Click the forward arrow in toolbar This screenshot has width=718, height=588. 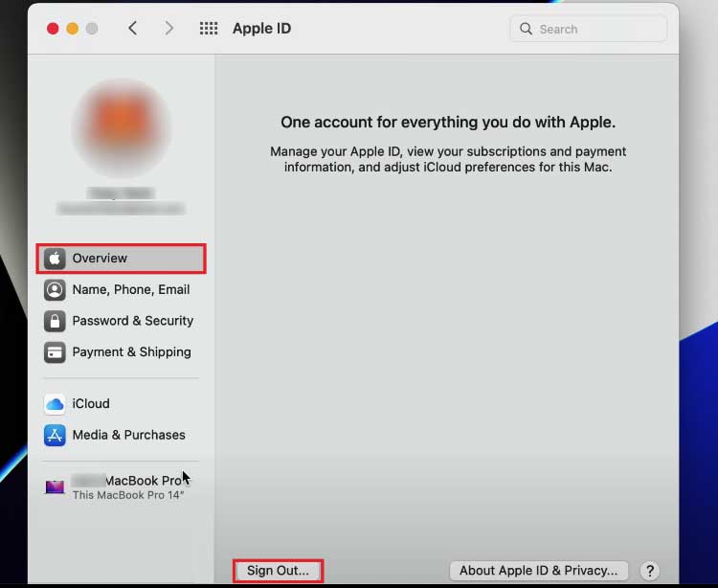point(168,29)
